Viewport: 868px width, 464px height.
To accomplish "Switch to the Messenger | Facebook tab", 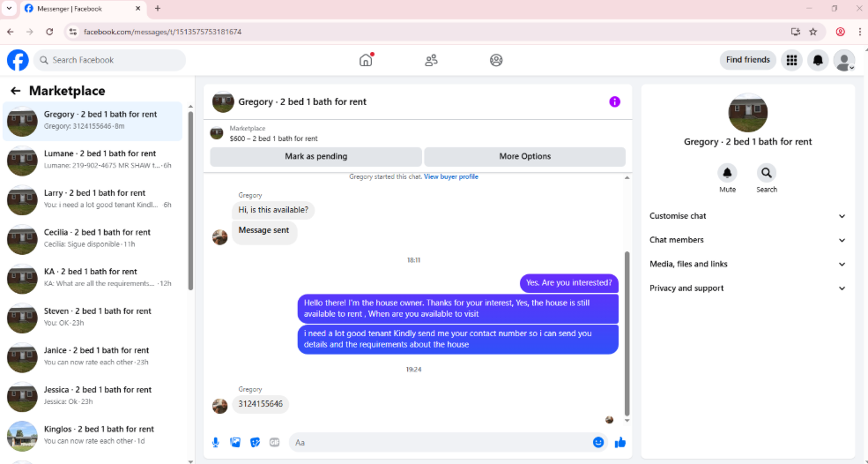I will coord(83,9).
